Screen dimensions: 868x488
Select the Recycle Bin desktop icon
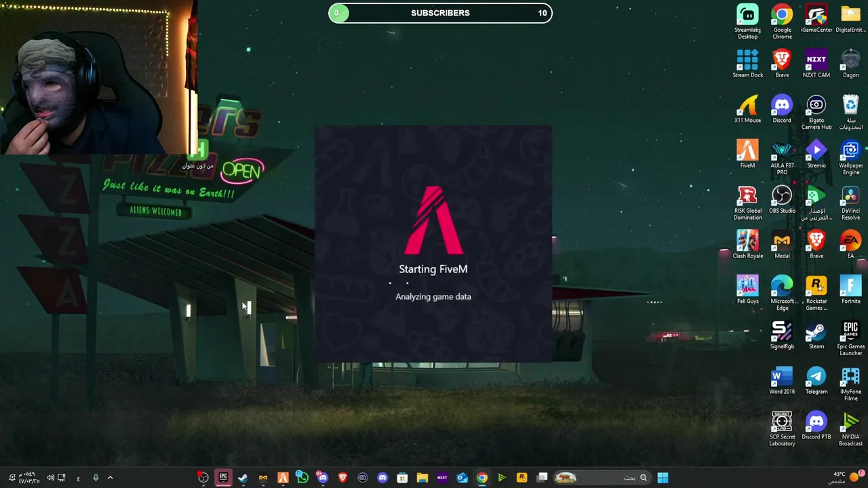pyautogui.click(x=850, y=112)
